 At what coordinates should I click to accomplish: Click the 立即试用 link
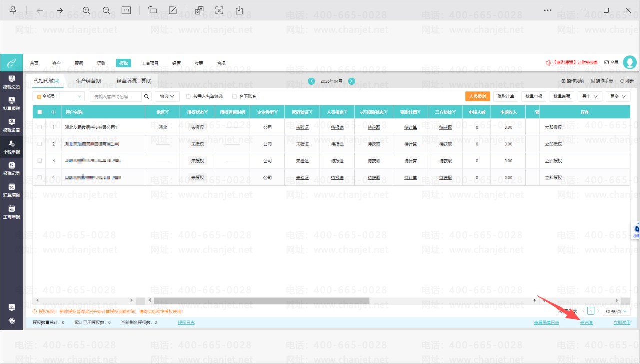(x=622, y=323)
